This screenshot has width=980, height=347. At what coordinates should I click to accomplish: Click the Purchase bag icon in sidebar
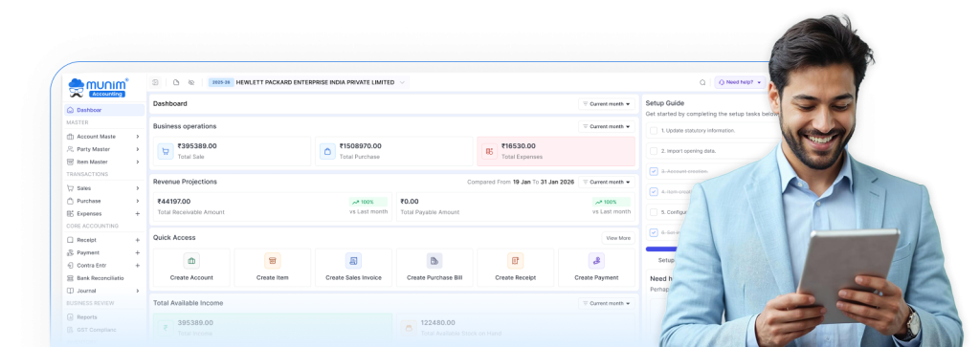pyautogui.click(x=71, y=201)
